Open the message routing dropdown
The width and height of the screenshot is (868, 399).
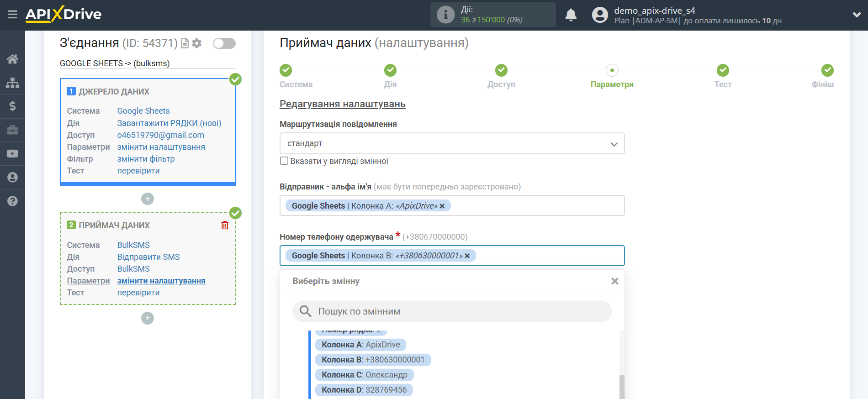pos(452,144)
